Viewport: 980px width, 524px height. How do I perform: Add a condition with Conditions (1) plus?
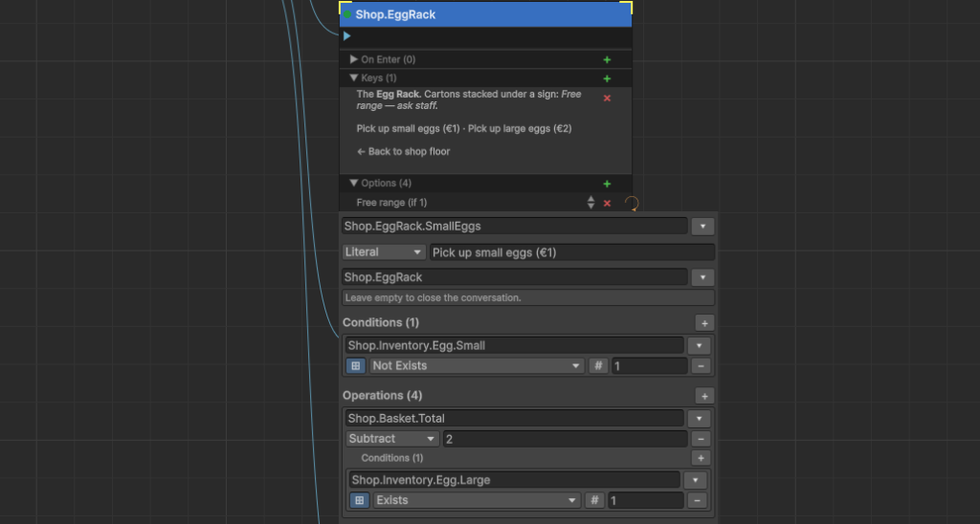(704, 323)
